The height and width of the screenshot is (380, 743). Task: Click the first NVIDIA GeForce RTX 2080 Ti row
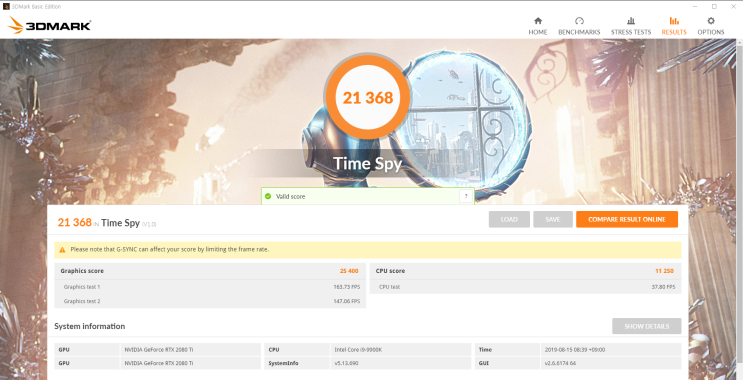(x=157, y=350)
